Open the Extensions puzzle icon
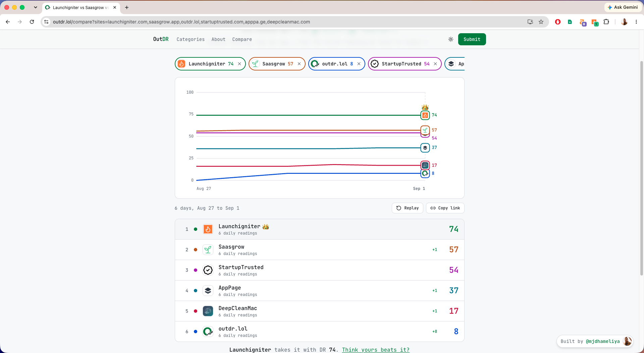The width and height of the screenshot is (644, 353). [606, 22]
